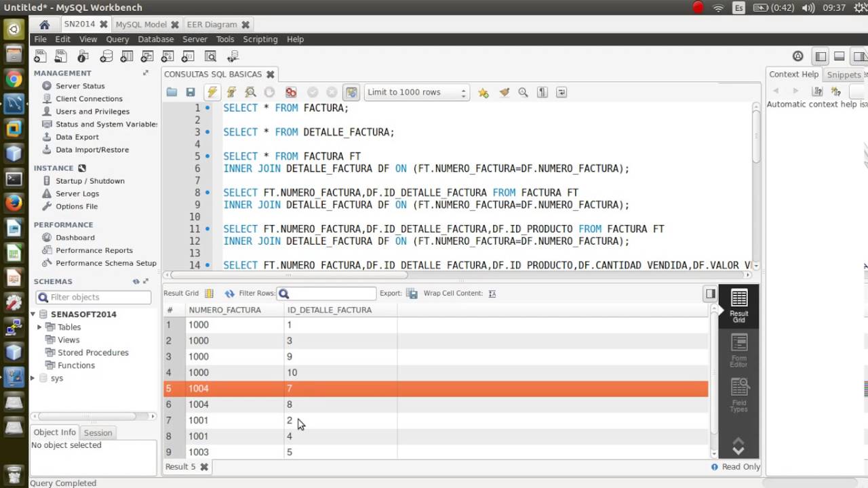Expand the Tables tree node
This screenshot has height=488, width=868.
39,327
